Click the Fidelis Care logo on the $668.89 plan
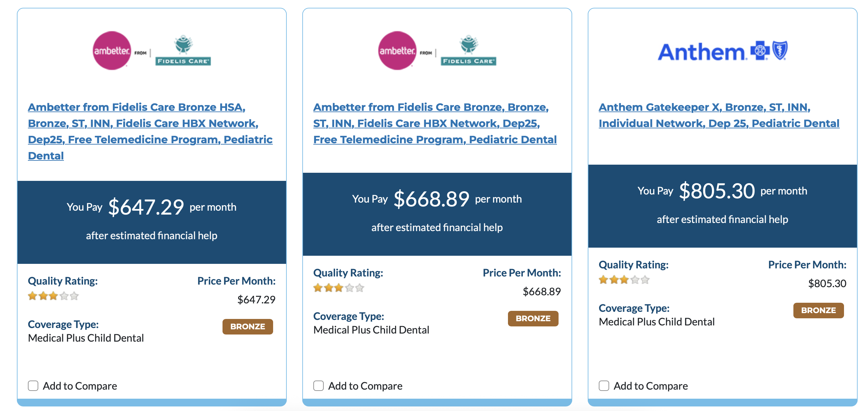Screen dimensions: 868x411 click(468, 51)
